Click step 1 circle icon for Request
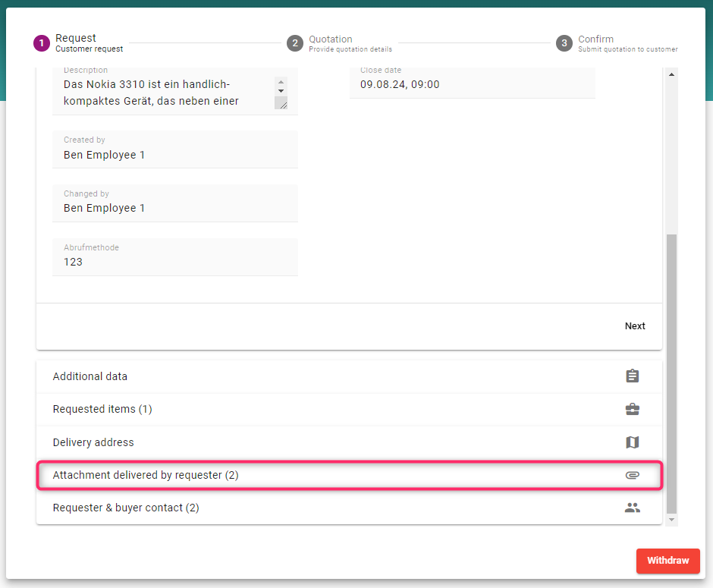 pos(41,43)
